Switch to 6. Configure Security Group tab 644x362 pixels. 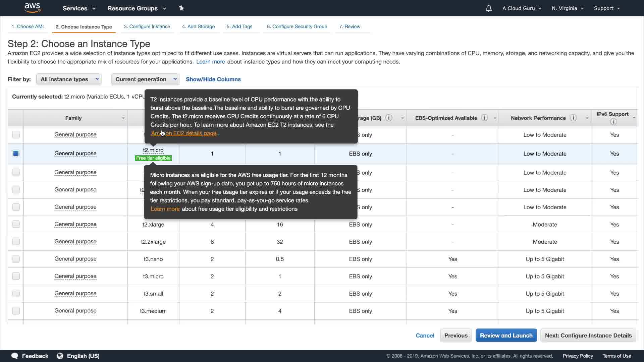click(297, 26)
